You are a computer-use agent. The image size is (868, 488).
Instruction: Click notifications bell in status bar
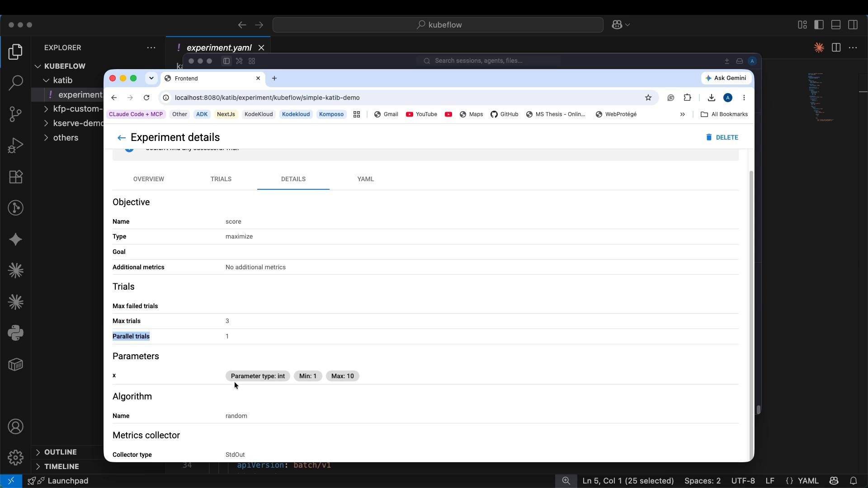click(854, 481)
